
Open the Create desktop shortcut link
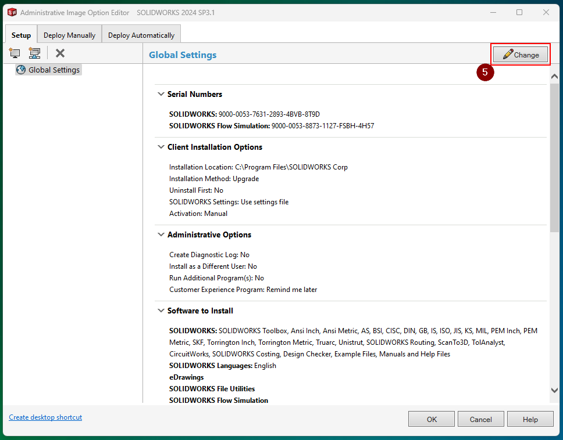click(x=45, y=417)
